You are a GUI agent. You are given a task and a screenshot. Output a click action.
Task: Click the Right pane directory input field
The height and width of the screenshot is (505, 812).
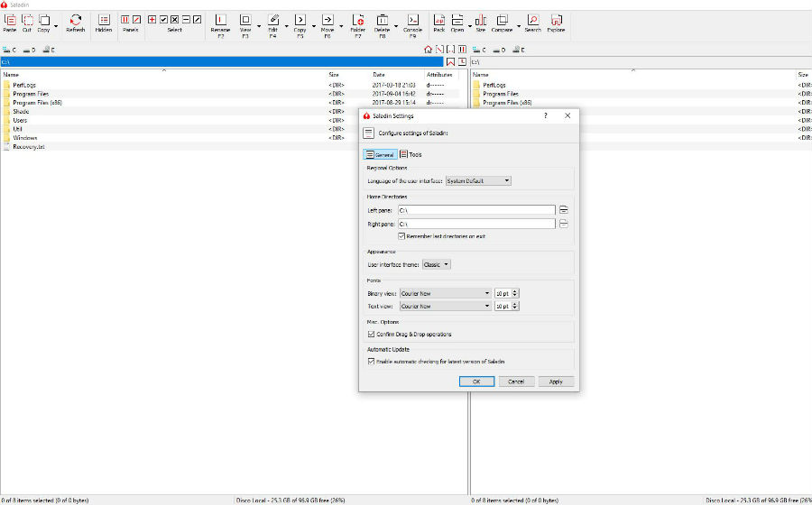click(x=475, y=223)
